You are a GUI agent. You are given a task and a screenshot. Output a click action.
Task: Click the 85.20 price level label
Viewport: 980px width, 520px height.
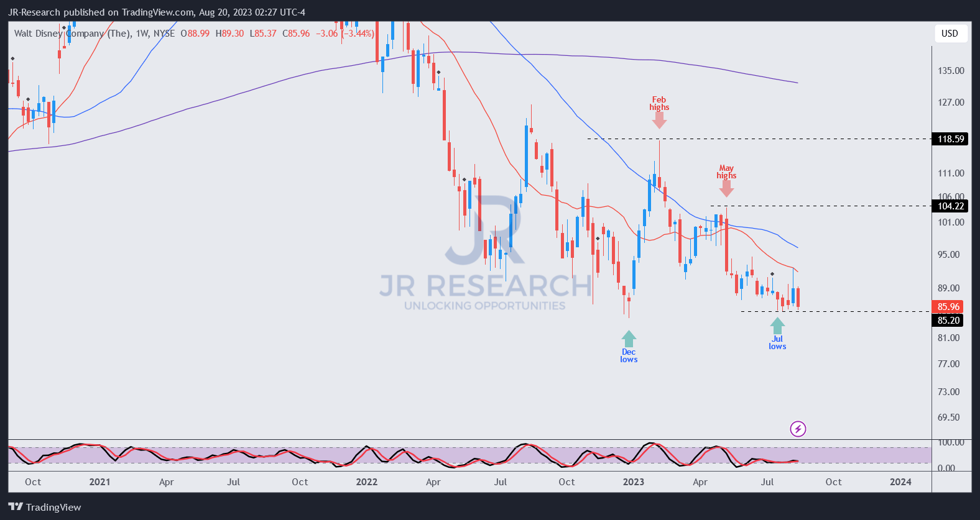click(x=948, y=321)
